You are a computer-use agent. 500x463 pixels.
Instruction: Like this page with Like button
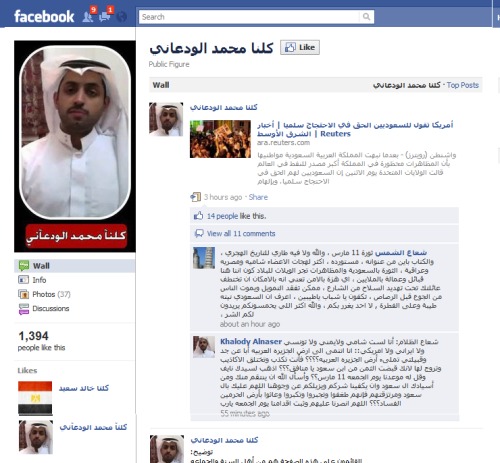[300, 47]
